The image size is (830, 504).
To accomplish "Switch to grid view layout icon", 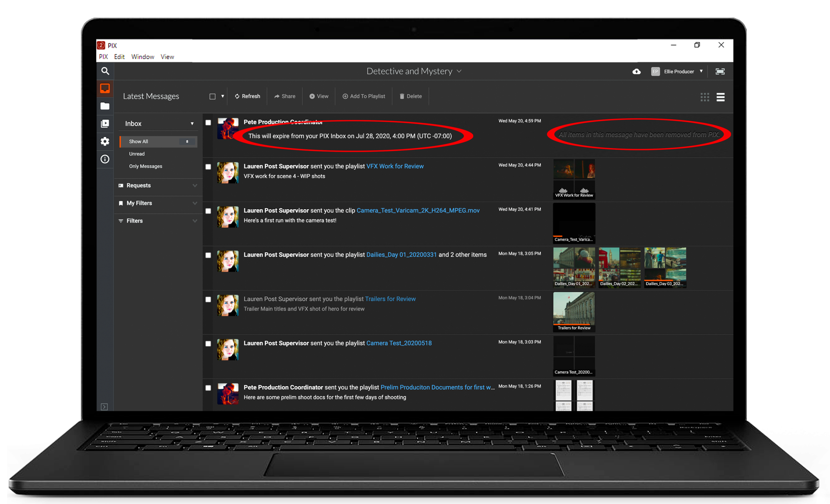I will (x=704, y=97).
